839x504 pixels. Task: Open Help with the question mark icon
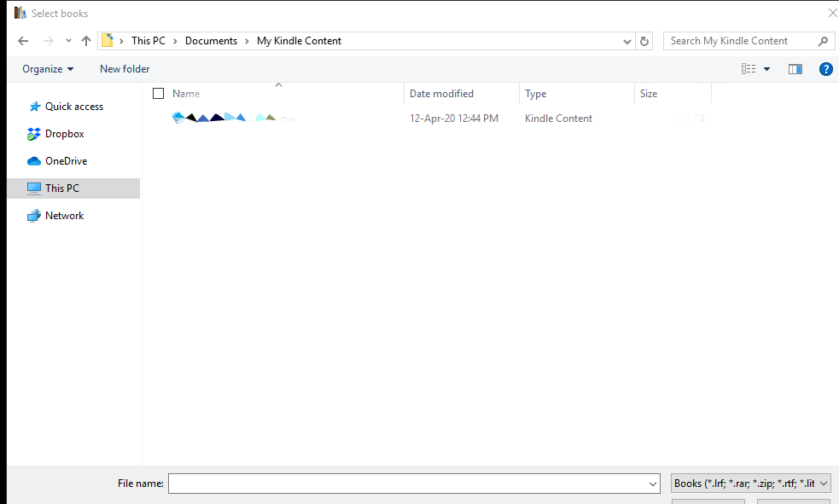coord(825,69)
